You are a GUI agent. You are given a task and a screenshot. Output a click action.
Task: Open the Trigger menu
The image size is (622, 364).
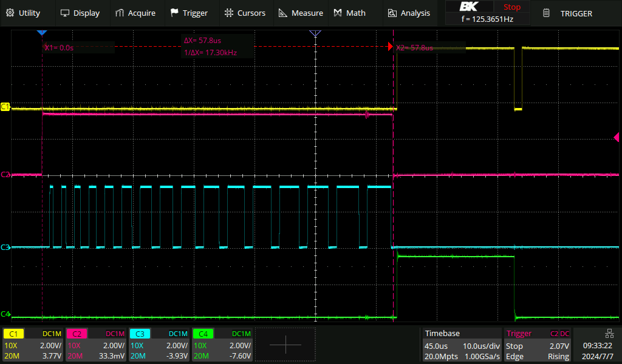pos(190,13)
